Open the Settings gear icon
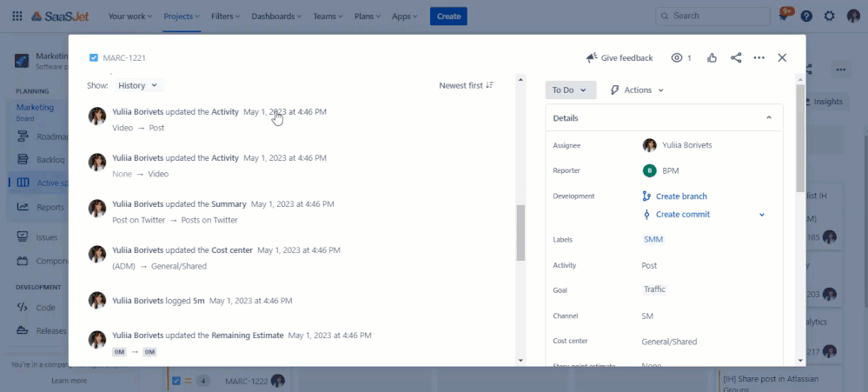 click(x=829, y=16)
